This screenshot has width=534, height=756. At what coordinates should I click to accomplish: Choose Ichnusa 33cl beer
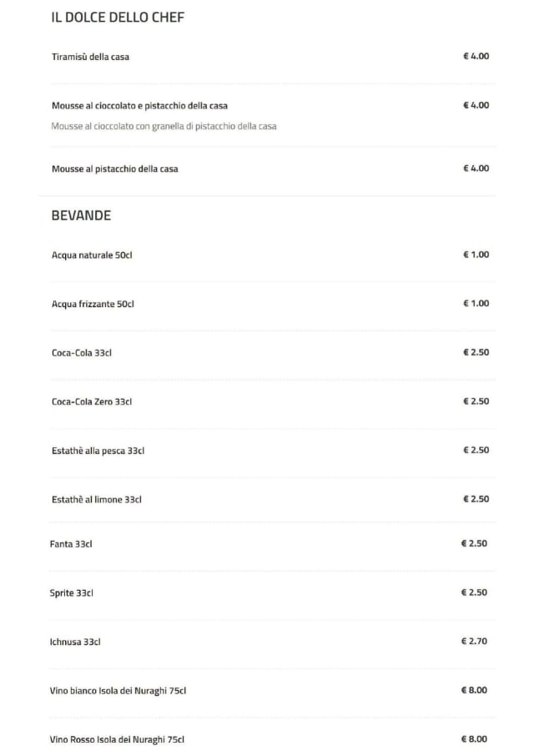(75, 643)
